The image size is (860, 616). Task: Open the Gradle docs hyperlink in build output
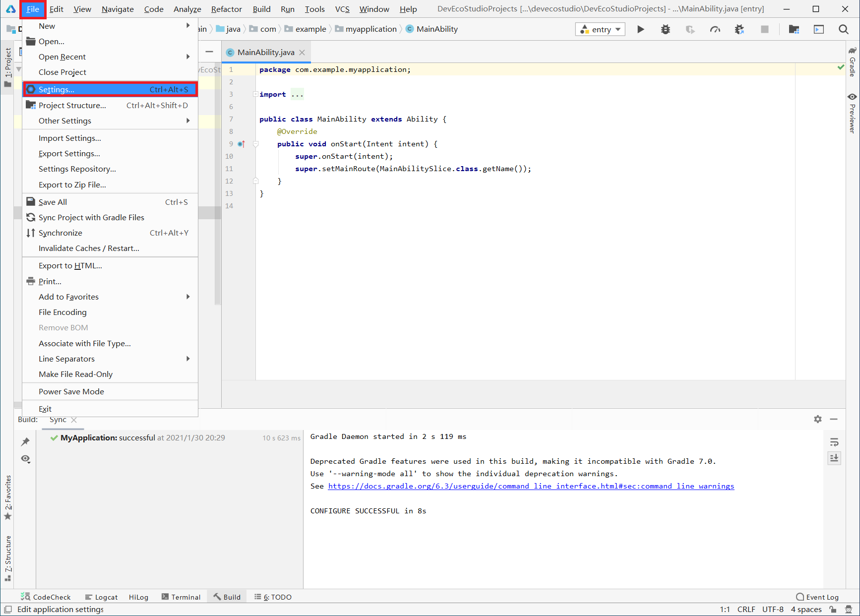point(531,486)
